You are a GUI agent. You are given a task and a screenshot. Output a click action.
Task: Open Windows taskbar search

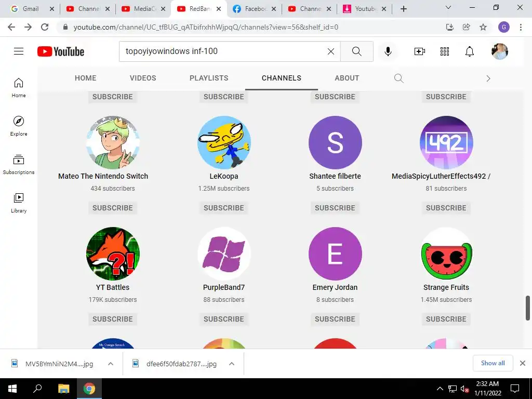[x=37, y=389]
